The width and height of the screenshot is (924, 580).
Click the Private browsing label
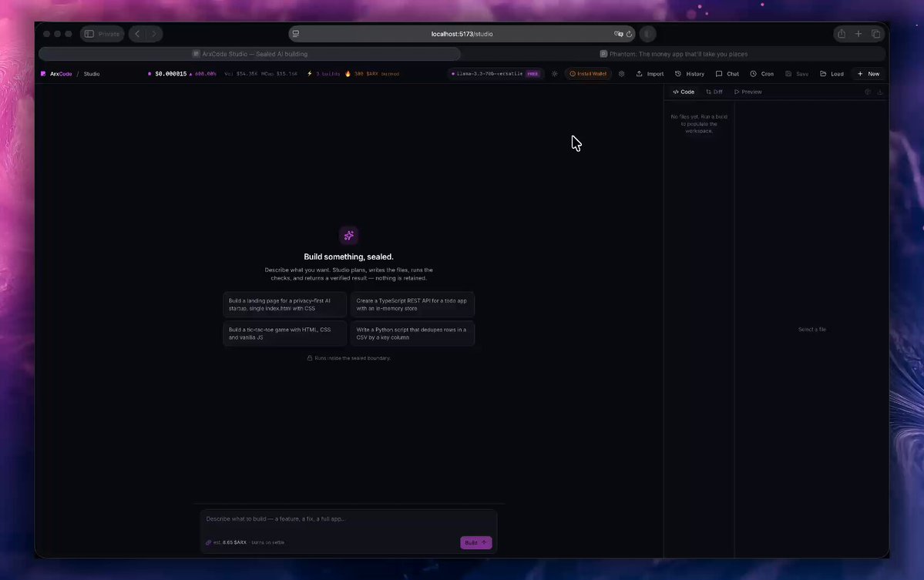click(109, 34)
